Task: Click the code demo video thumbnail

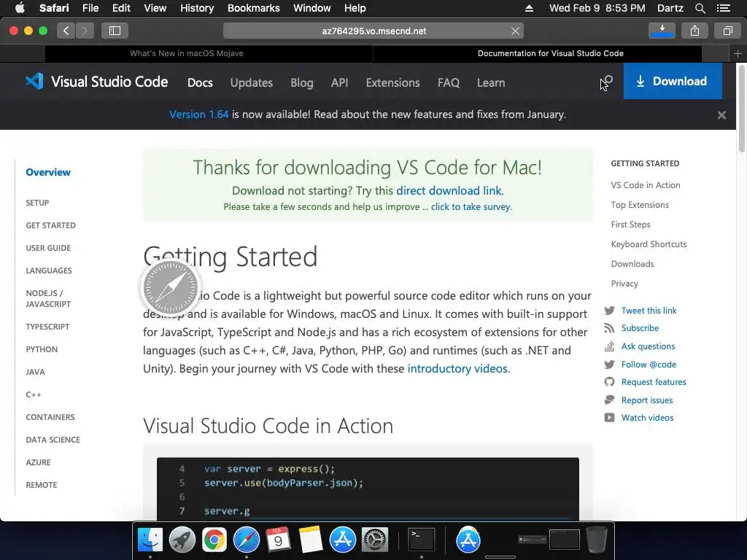Action: [368, 489]
